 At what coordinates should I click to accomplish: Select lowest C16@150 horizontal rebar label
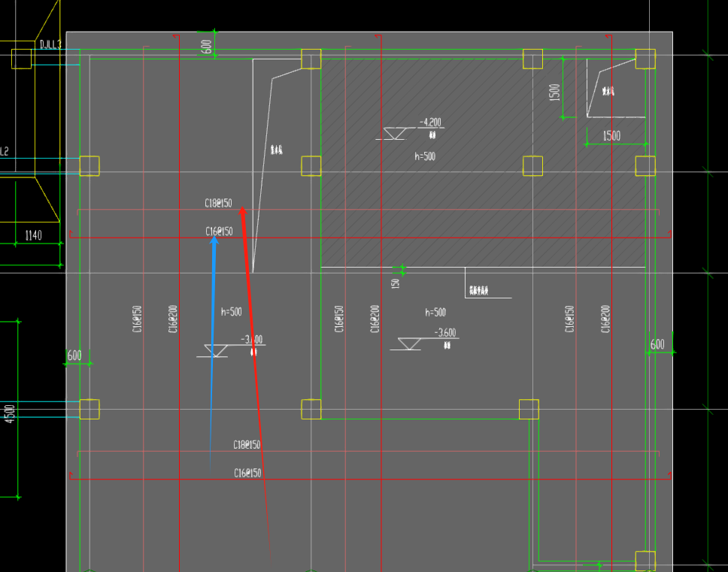coord(247,474)
